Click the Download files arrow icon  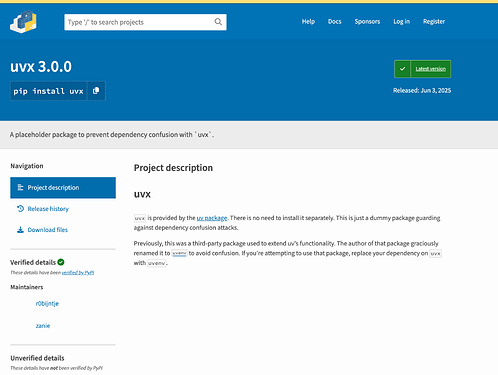point(20,230)
